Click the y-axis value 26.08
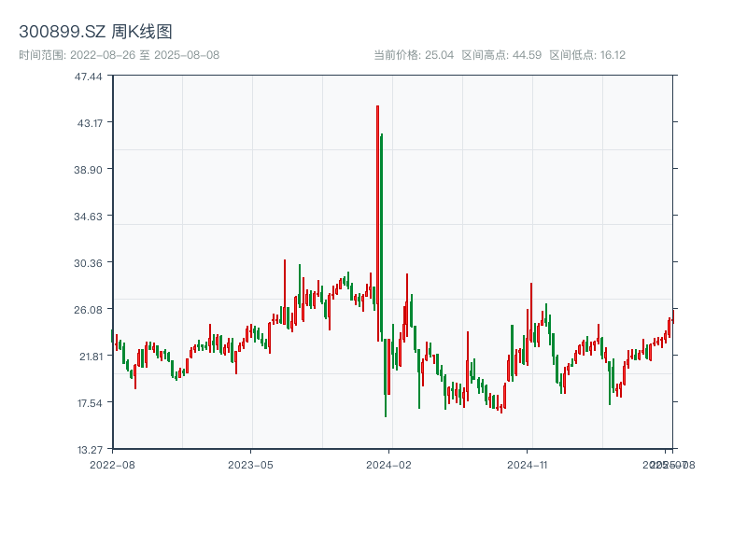This screenshot has height=560, width=747. pos(88,310)
